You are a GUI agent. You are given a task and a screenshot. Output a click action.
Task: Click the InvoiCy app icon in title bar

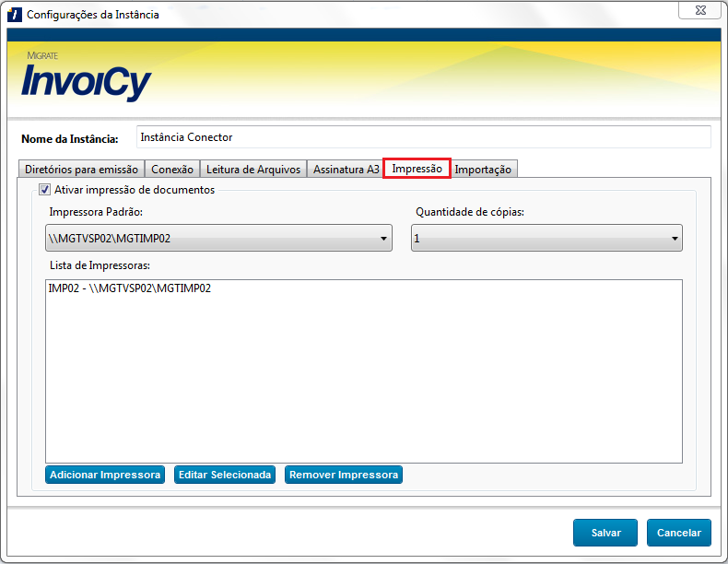click(15, 14)
